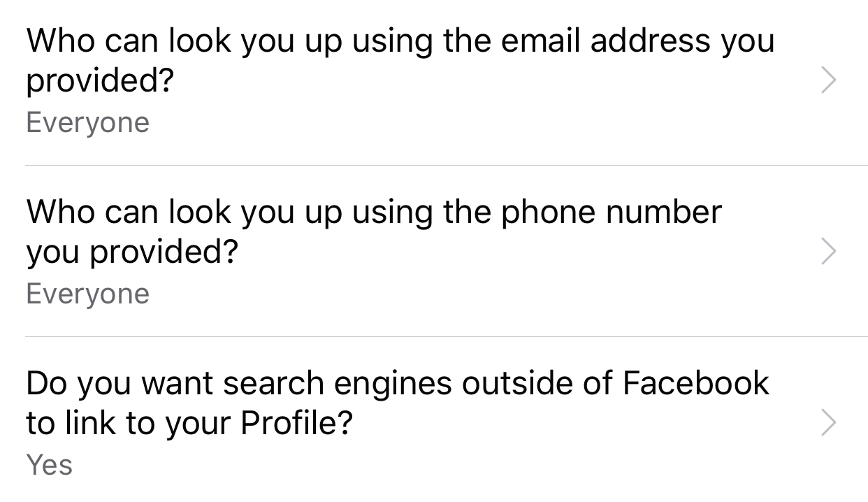Open 'Who can look you up using the phone number' setting

coord(374,232)
